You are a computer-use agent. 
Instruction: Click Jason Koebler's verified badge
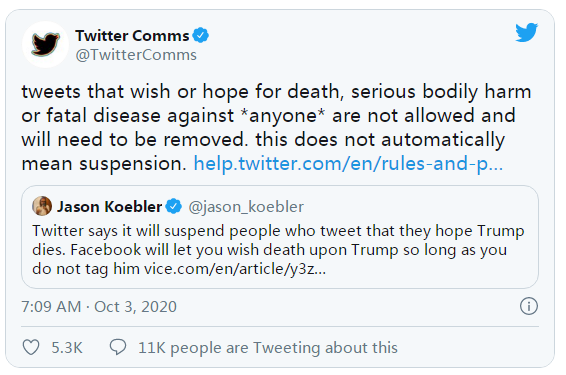coord(174,206)
